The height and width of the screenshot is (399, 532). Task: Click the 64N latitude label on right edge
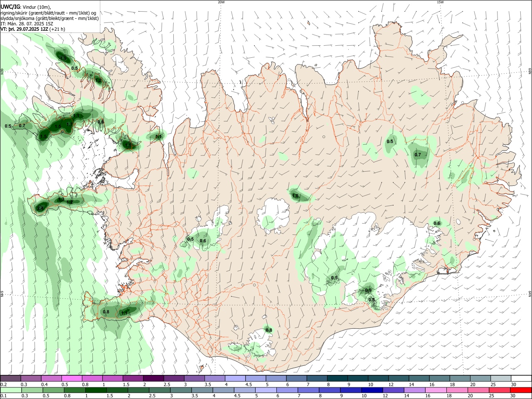[x=530, y=293]
